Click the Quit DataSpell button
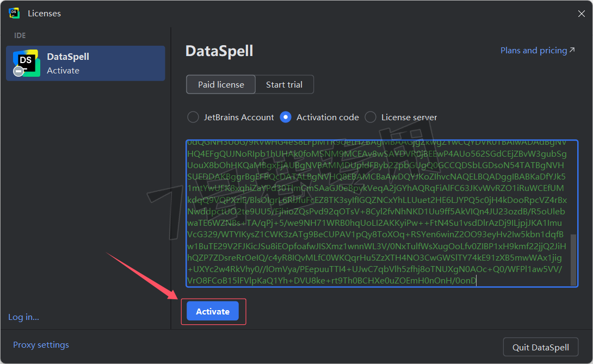593x364 pixels. [x=540, y=347]
